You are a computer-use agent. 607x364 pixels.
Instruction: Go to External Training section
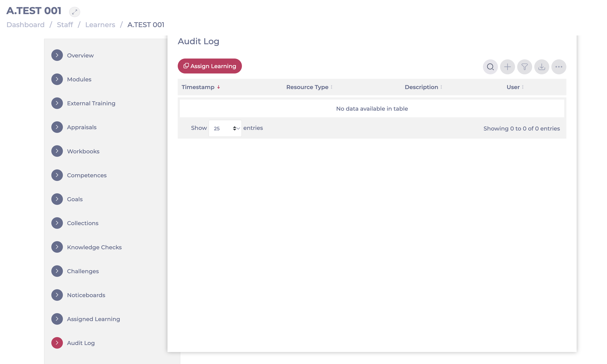[x=91, y=103]
